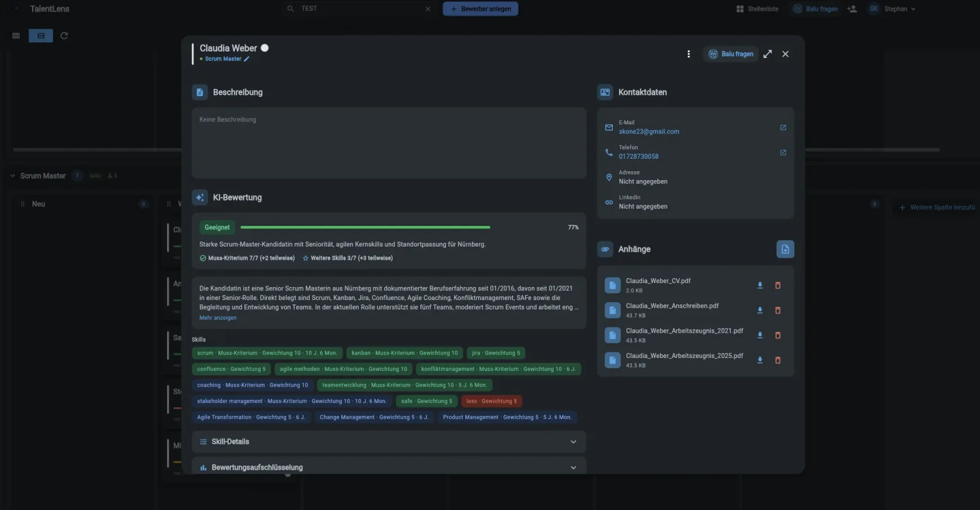
Task: Collapse the Scrum Master job group
Action: click(x=12, y=176)
